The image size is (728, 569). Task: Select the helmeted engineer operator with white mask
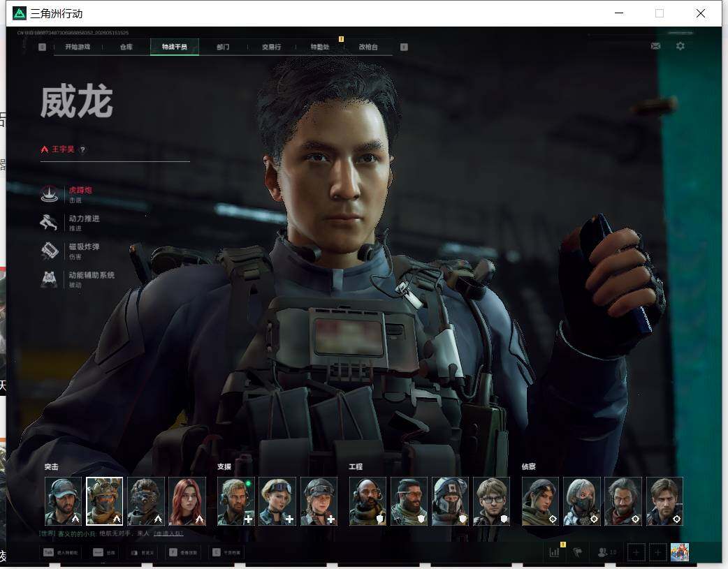pyautogui.click(x=451, y=501)
